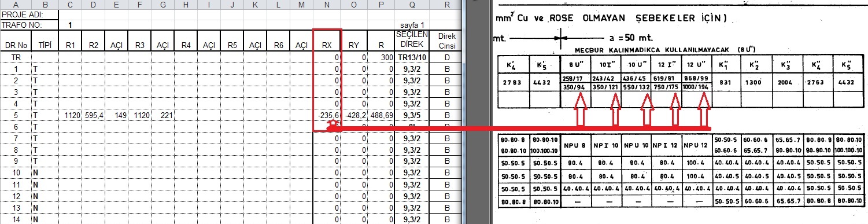Select column Q header letter
Image resolution: width=868 pixels, height=224 pixels.
point(411,5)
